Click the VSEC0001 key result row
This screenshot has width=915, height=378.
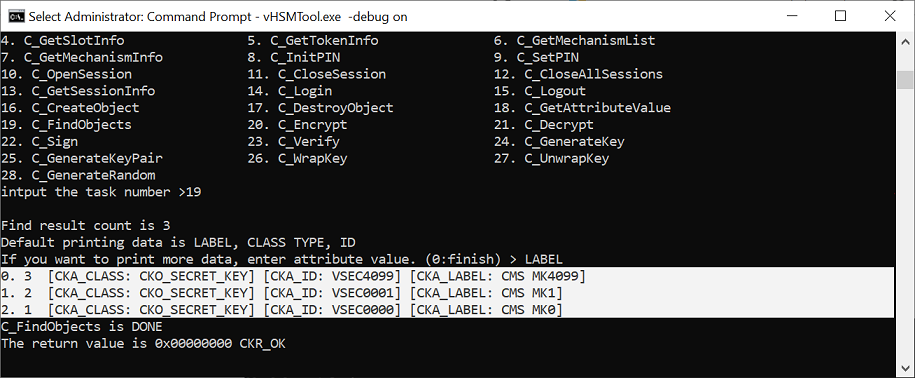(x=282, y=293)
